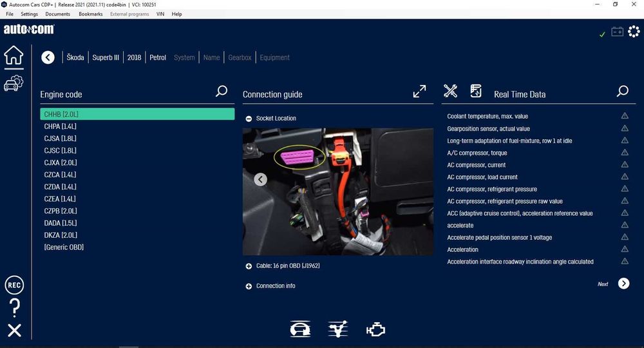The height and width of the screenshot is (348, 644).
Task: Expand Cable: 16 pin OBD [J1962] section
Action: 249,266
